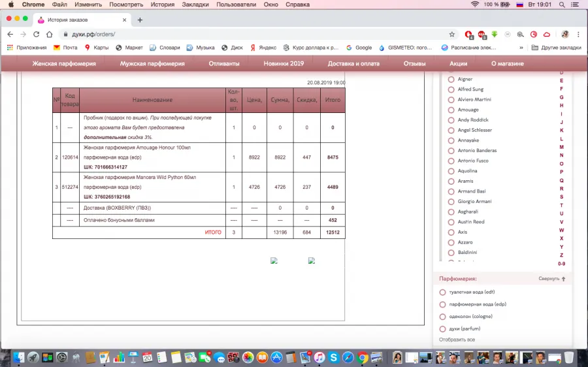Open the Apple menu

11,5
